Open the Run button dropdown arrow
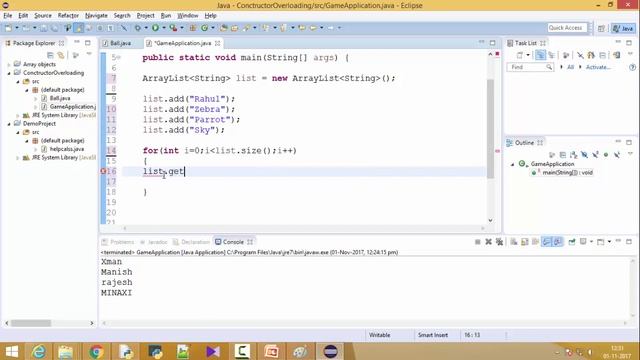640x360 pixels. 164,28
